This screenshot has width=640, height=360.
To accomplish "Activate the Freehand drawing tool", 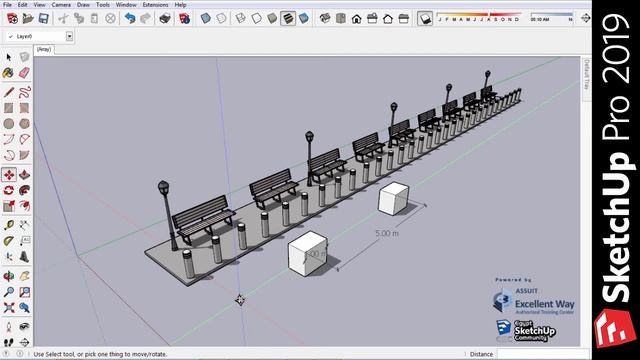I will [24, 92].
